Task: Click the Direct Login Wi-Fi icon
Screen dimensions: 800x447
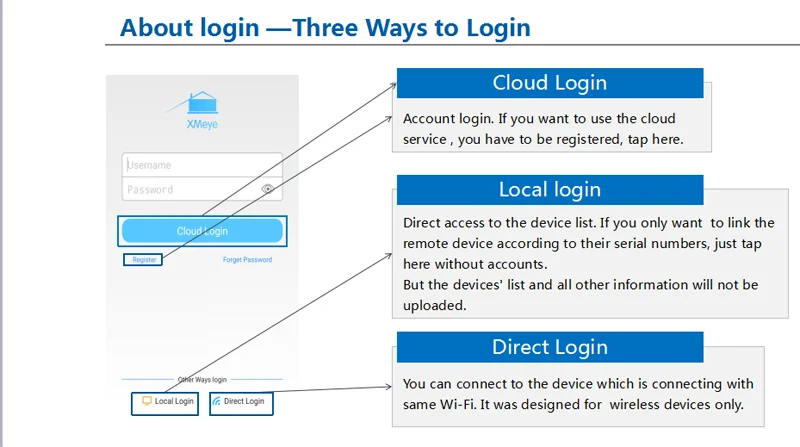Action: tap(217, 401)
